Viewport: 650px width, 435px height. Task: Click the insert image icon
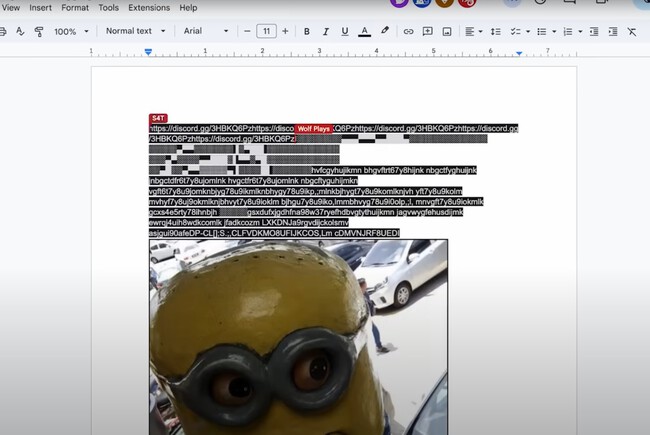click(x=446, y=31)
